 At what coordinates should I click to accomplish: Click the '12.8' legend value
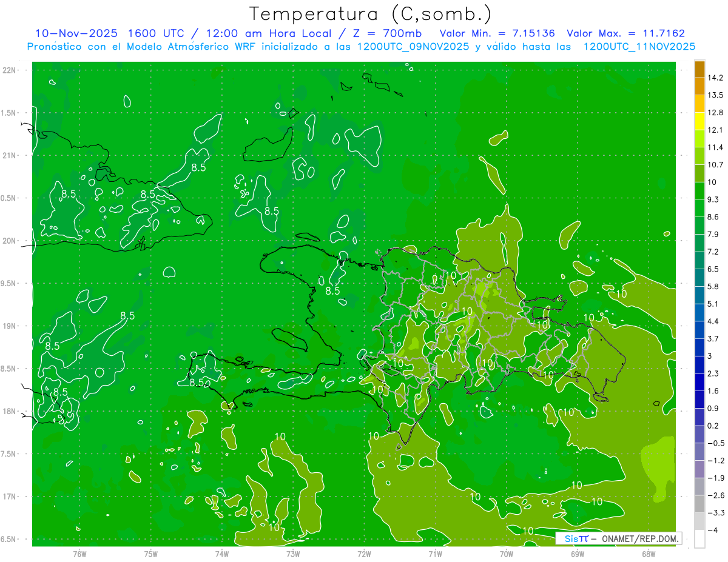point(715,113)
